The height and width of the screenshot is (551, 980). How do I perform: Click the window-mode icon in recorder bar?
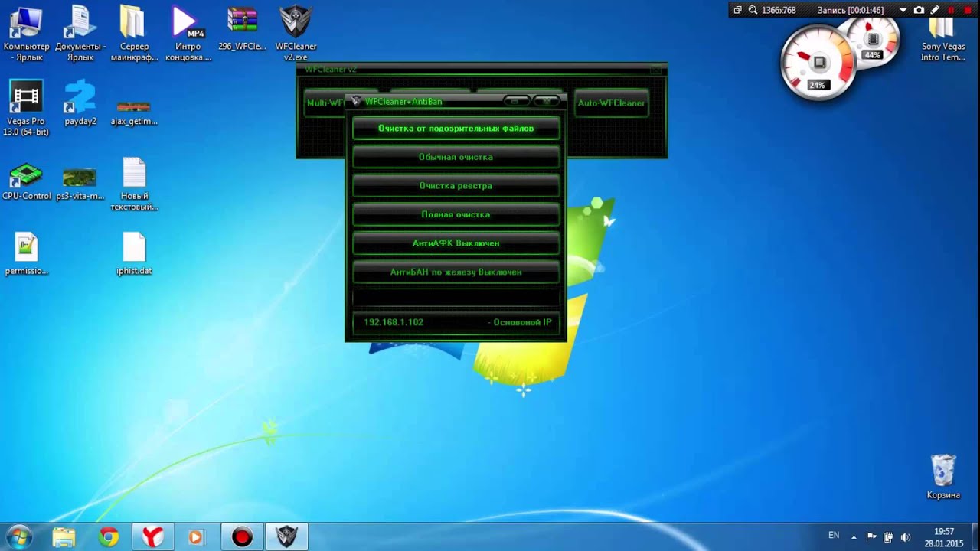coord(738,10)
